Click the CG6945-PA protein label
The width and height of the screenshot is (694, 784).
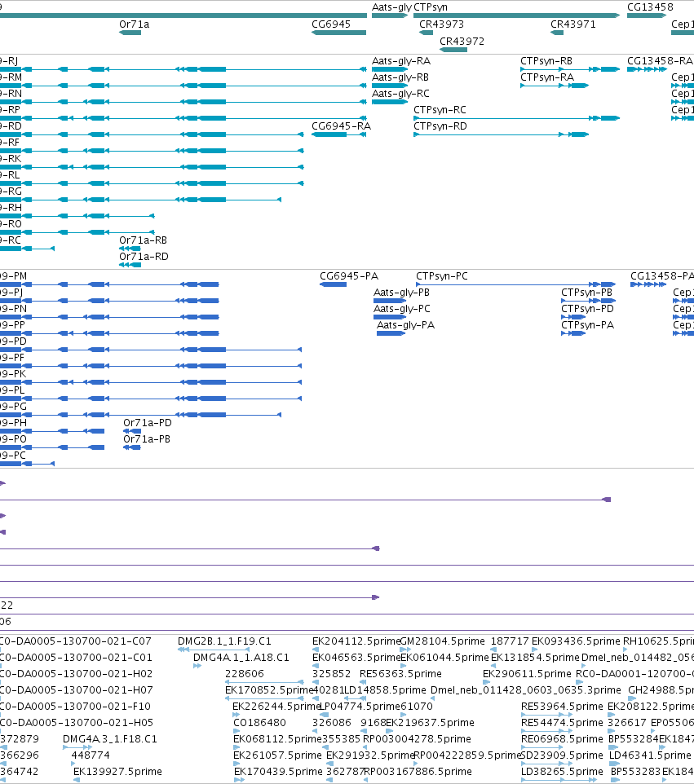349,276
